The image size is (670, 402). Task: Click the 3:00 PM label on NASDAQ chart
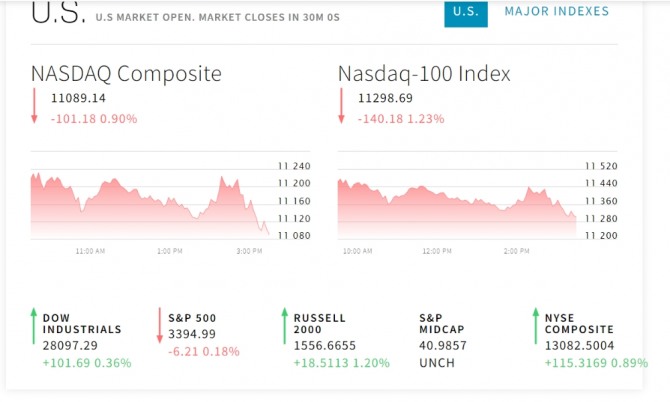click(x=250, y=251)
